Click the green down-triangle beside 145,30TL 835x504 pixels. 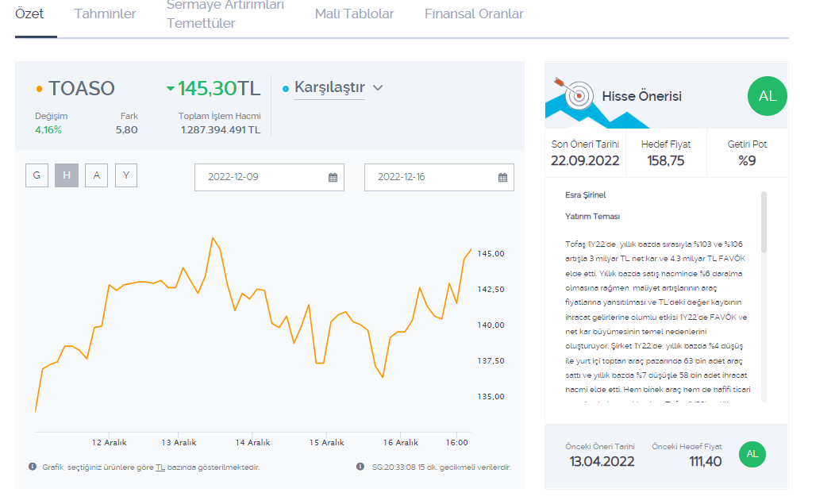pos(171,88)
